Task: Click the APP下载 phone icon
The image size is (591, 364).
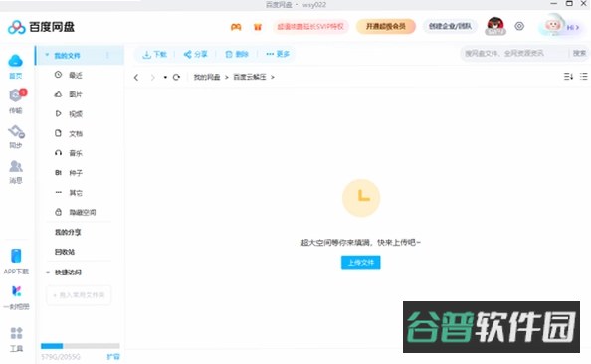Action: 16,256
